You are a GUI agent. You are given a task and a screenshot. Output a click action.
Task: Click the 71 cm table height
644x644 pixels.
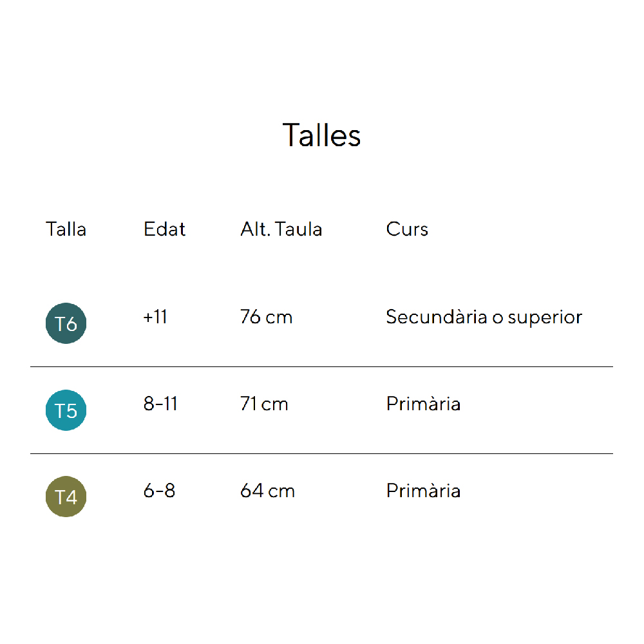click(x=264, y=404)
